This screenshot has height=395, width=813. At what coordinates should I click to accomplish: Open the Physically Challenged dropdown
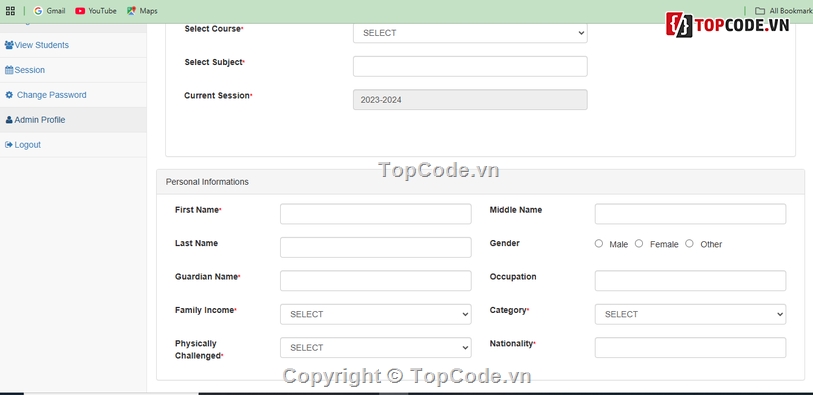click(x=375, y=347)
